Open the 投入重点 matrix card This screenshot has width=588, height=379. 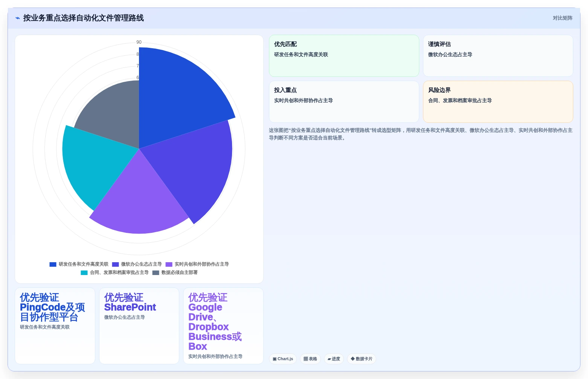344,102
